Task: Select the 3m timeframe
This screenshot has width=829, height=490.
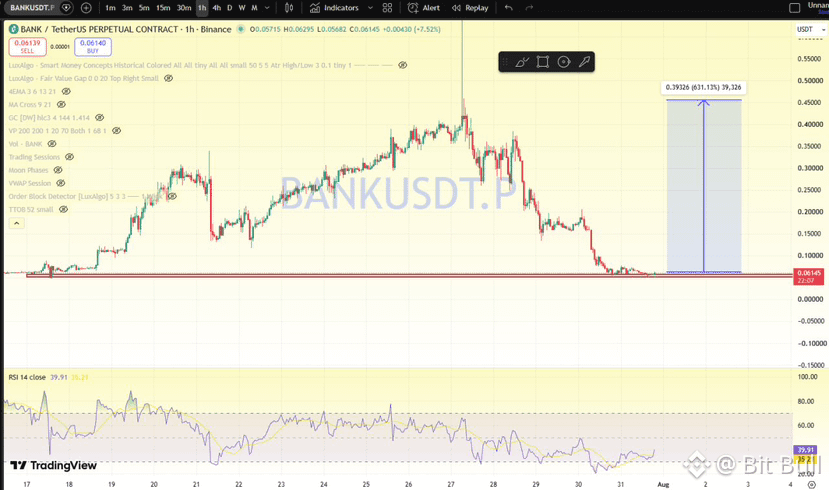Action: 127,8
